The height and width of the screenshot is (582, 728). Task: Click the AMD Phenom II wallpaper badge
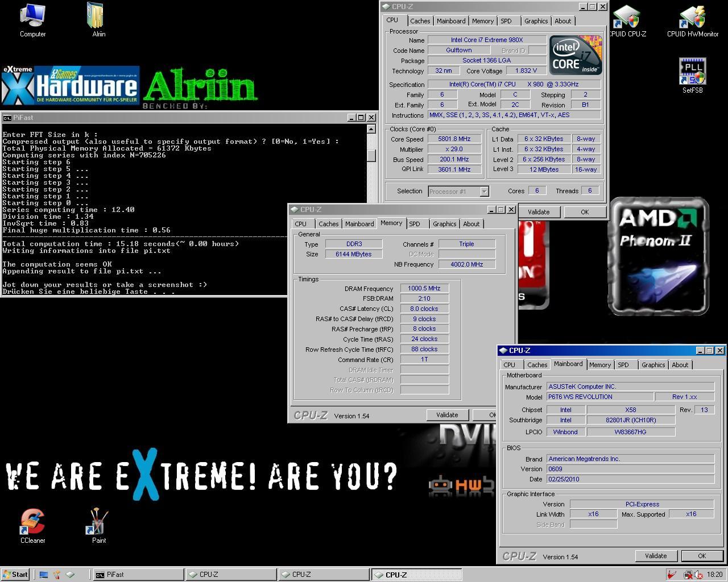point(659,256)
